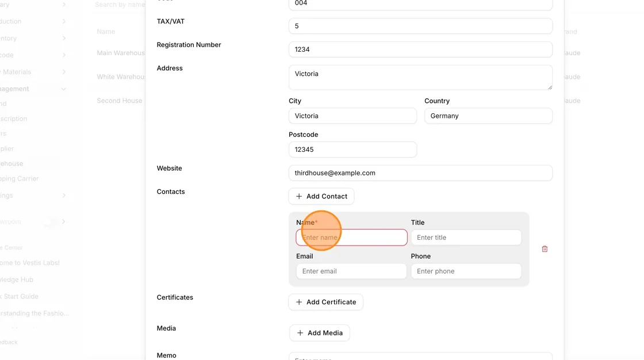
Task: Click the plus icon in Add Contact
Action: pos(299,197)
